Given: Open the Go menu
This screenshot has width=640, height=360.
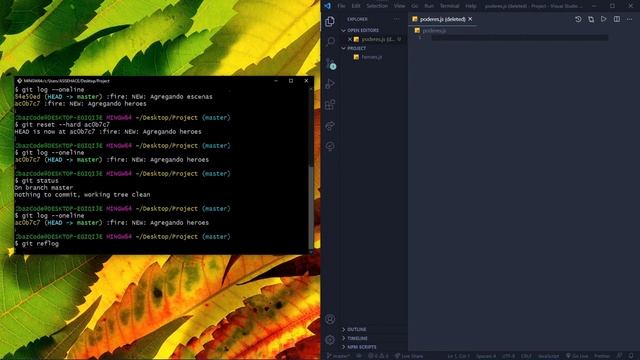Looking at the screenshot, I should [x=415, y=6].
